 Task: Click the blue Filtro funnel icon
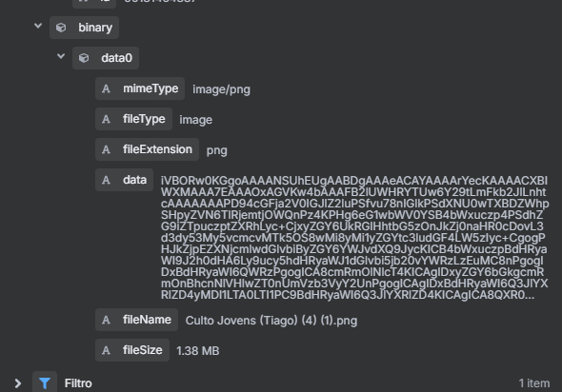[45, 383]
